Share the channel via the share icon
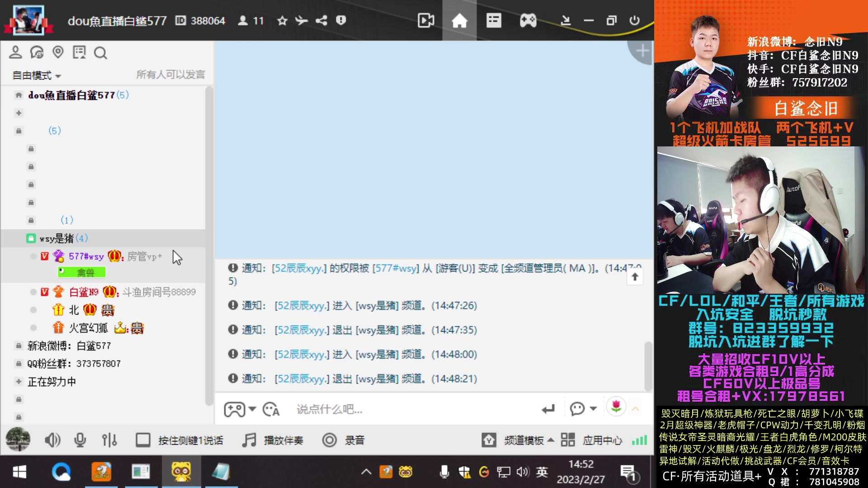The width and height of the screenshot is (868, 488). (321, 20)
